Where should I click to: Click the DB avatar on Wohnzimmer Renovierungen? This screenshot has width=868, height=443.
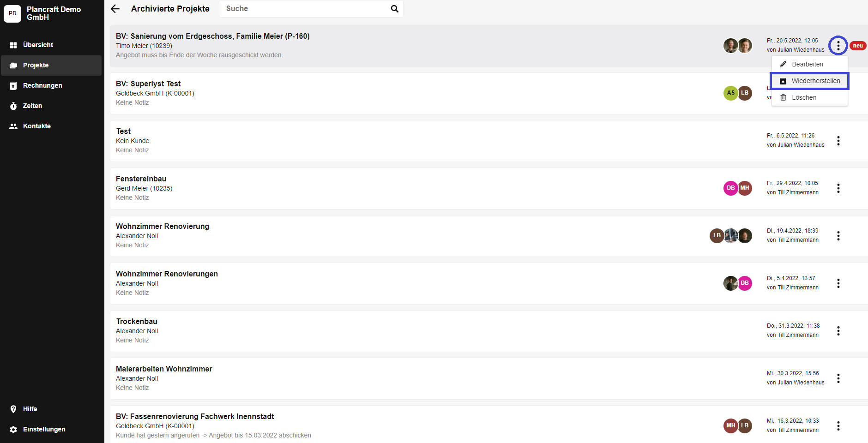click(x=745, y=283)
